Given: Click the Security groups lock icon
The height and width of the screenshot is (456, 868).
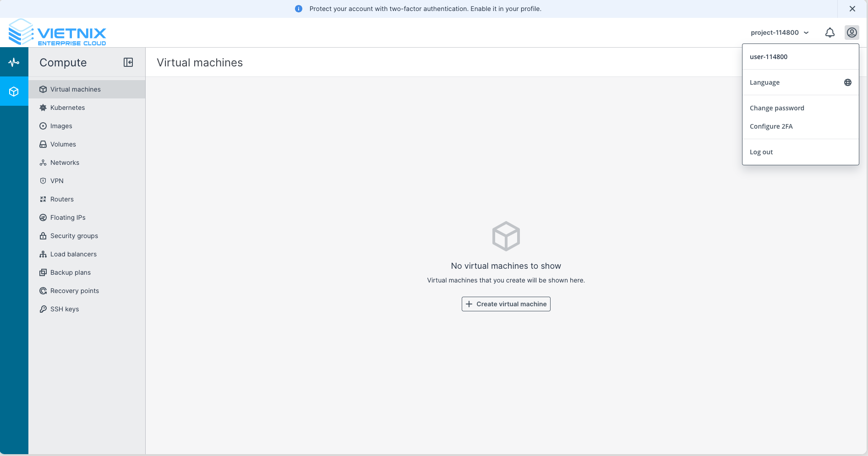Looking at the screenshot, I should pos(43,236).
